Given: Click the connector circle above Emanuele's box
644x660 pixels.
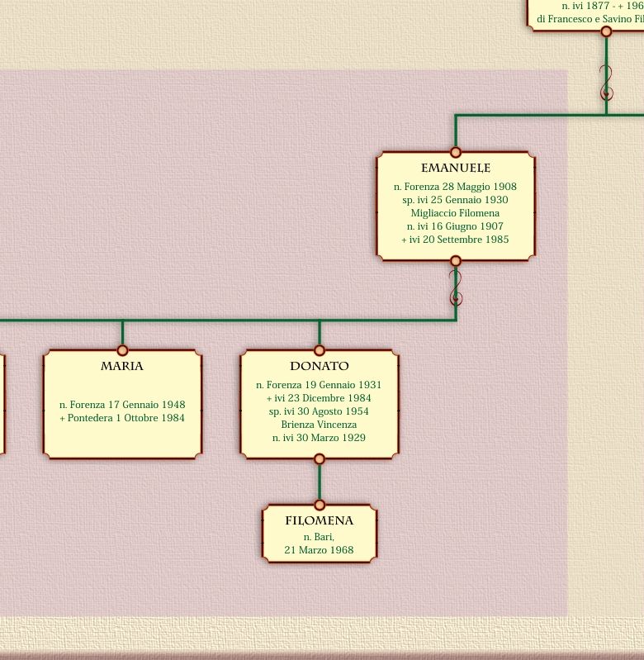Looking at the screenshot, I should point(456,152).
